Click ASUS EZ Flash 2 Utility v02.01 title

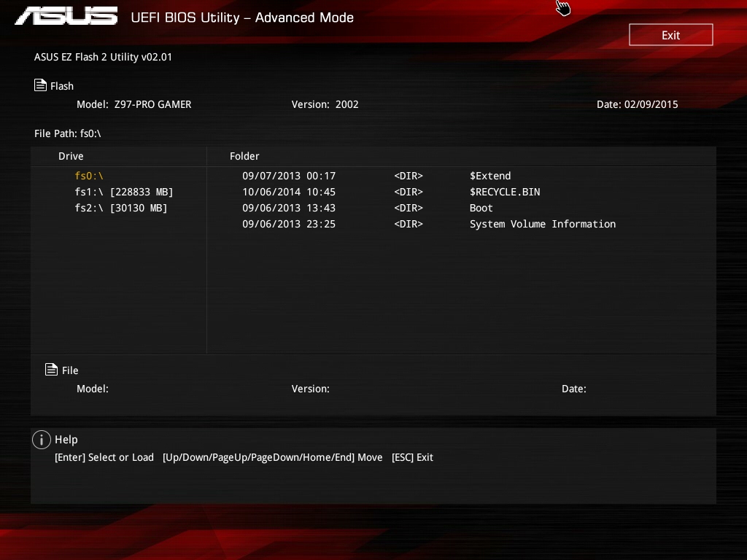[x=103, y=57]
